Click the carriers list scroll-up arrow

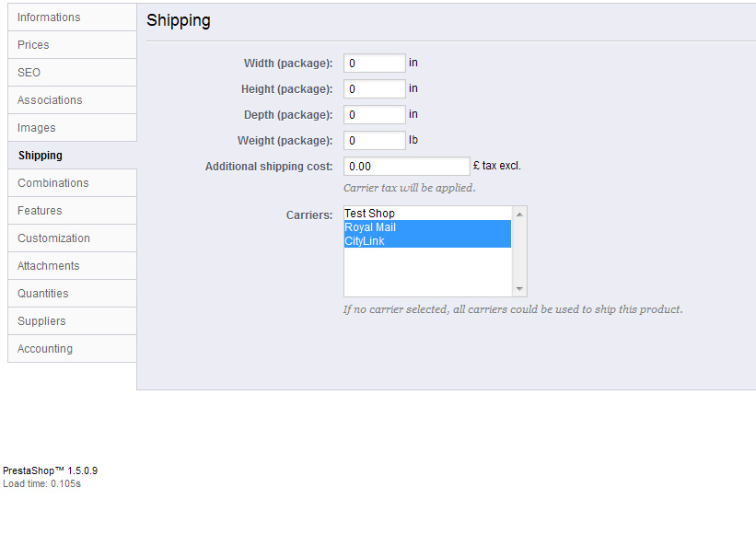[519, 215]
